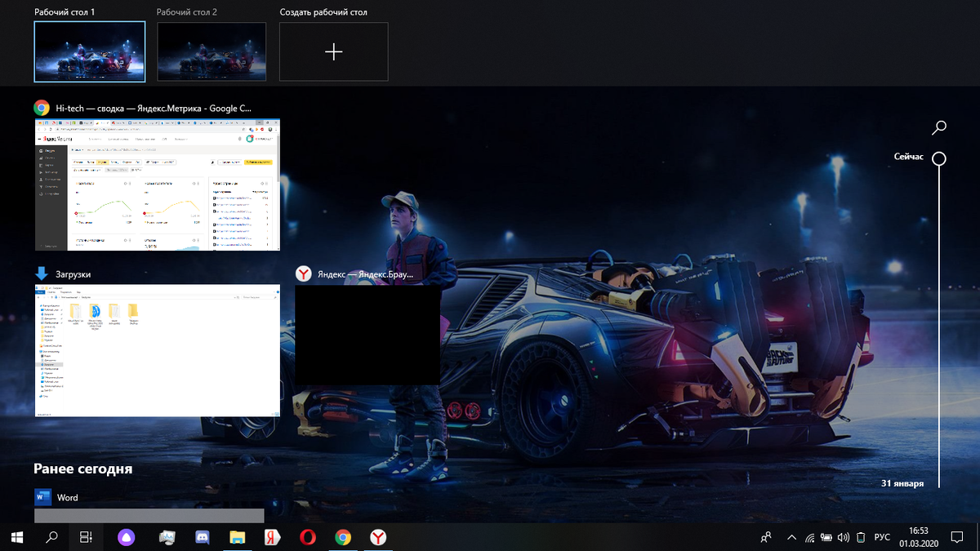Viewport: 980px width, 551px height.
Task: Open Google Chrome from the taskbar
Action: click(x=343, y=537)
